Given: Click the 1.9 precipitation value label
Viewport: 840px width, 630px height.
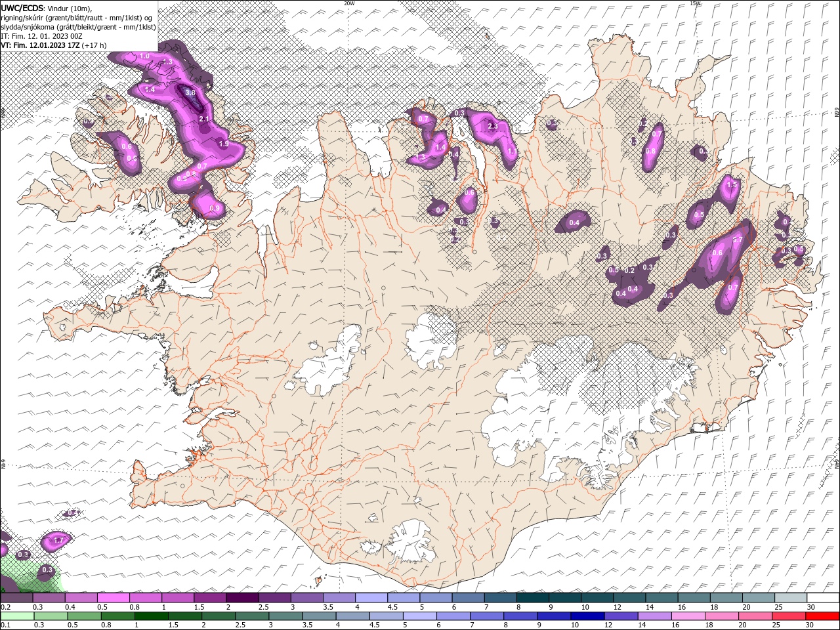Looking at the screenshot, I should 223,144.
